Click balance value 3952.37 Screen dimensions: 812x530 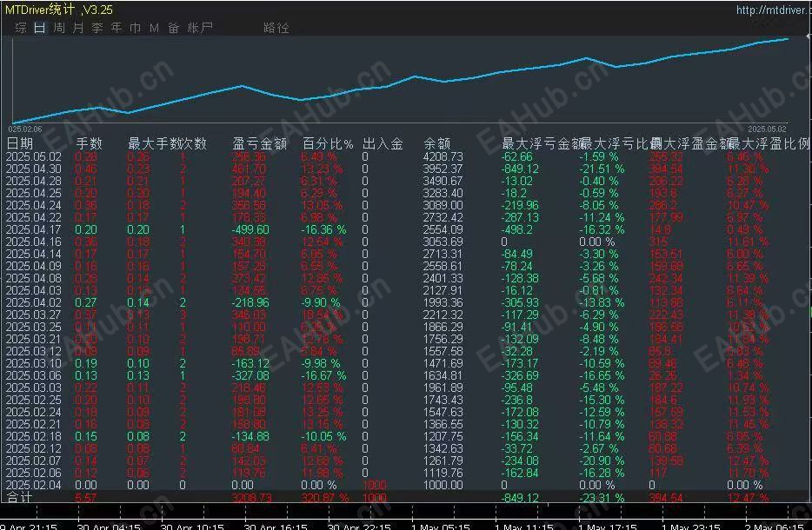pyautogui.click(x=443, y=169)
